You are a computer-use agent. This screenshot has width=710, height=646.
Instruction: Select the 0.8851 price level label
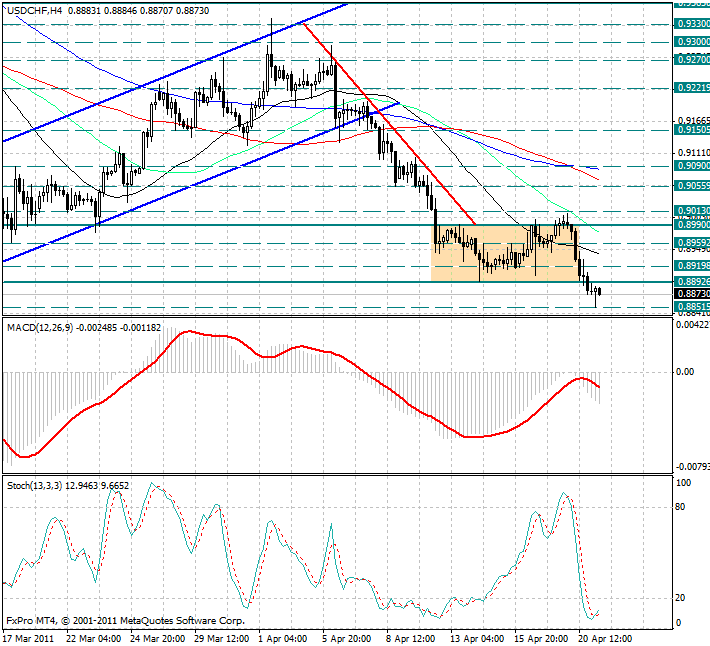pos(692,307)
